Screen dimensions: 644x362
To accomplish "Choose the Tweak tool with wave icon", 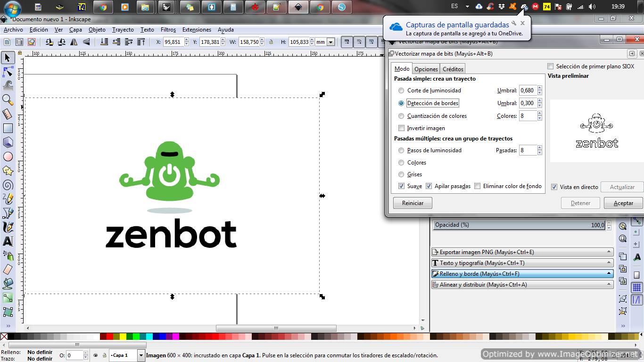I will pos(8,85).
